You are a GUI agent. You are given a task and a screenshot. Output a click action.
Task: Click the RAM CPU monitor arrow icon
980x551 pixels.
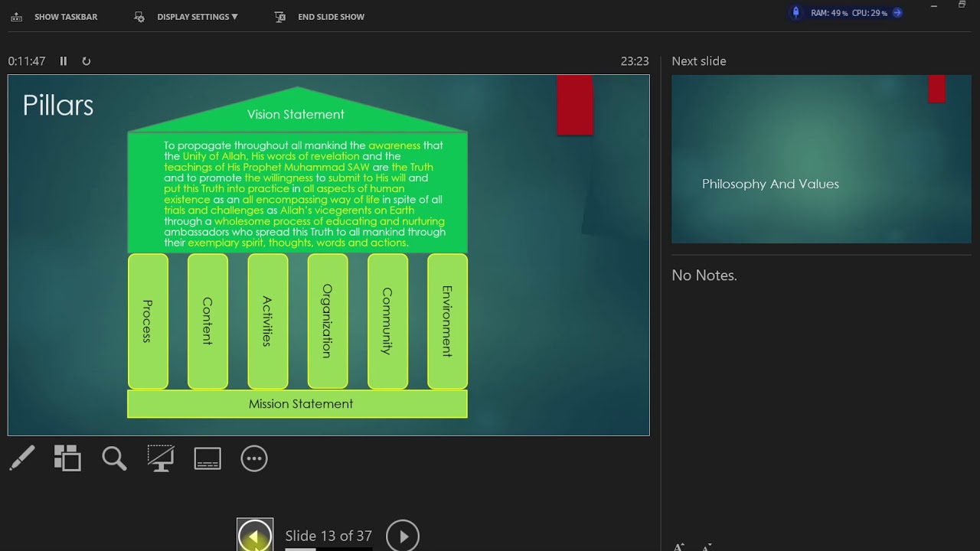click(897, 13)
